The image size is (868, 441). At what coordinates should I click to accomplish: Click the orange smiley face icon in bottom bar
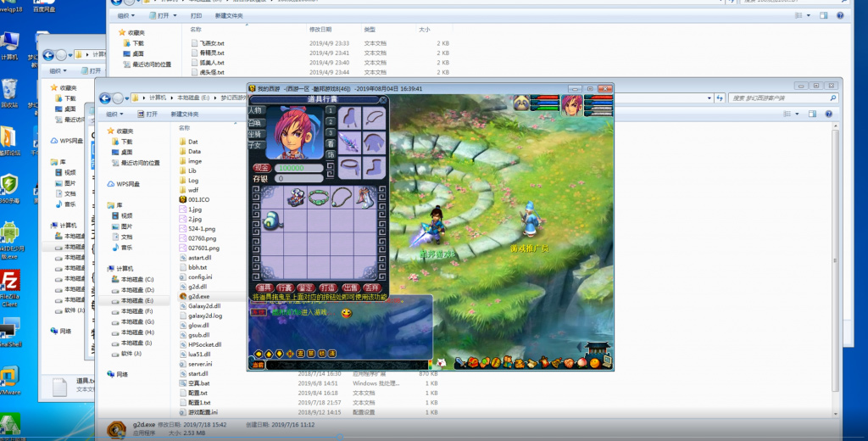[x=594, y=363]
